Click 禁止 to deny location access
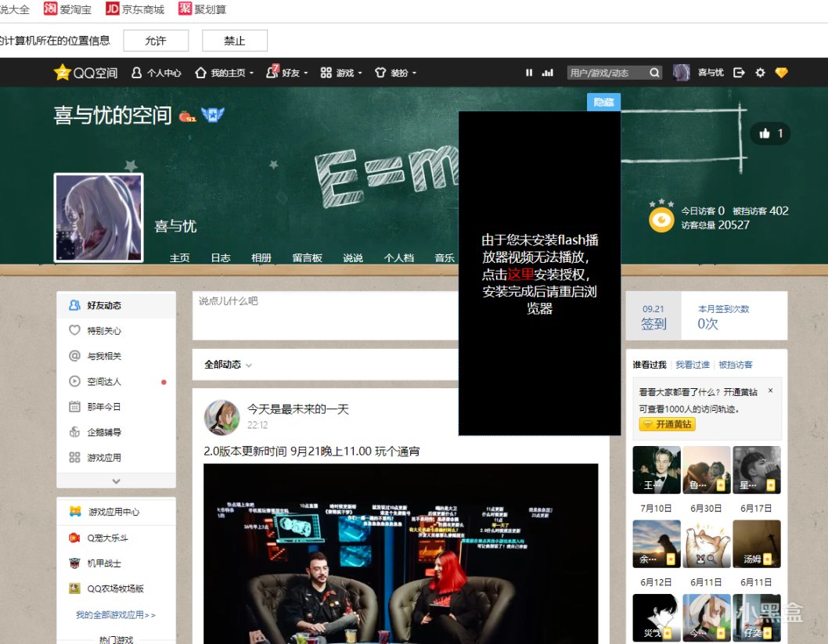The width and height of the screenshot is (828, 644). (x=235, y=41)
